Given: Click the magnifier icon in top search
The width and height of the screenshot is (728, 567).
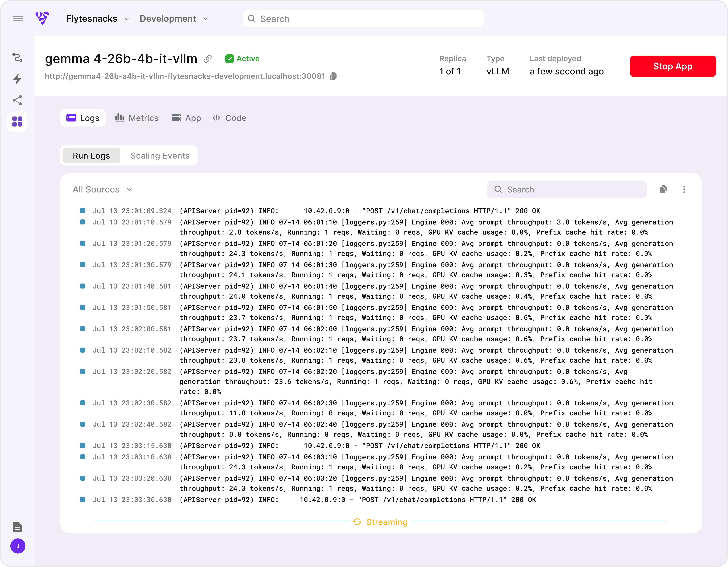Looking at the screenshot, I should click(252, 19).
